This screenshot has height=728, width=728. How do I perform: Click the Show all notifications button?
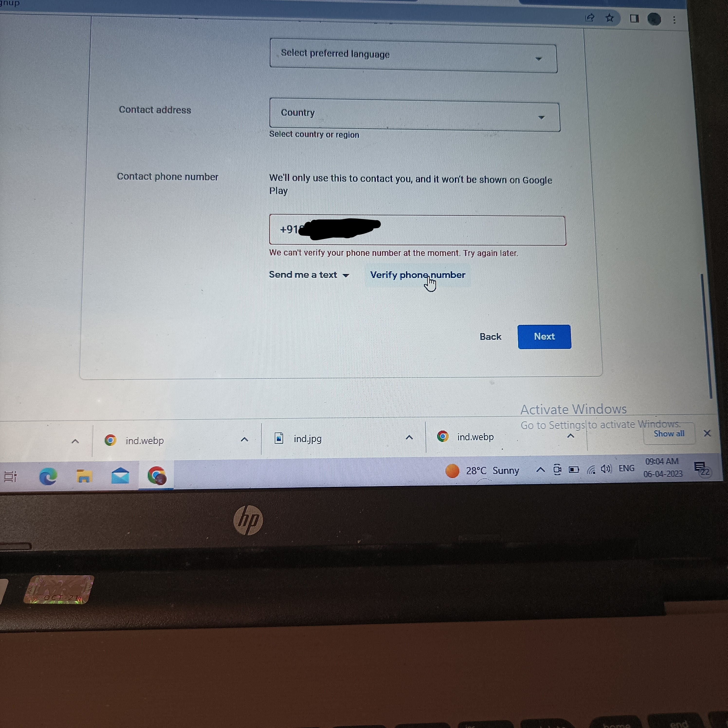point(668,434)
